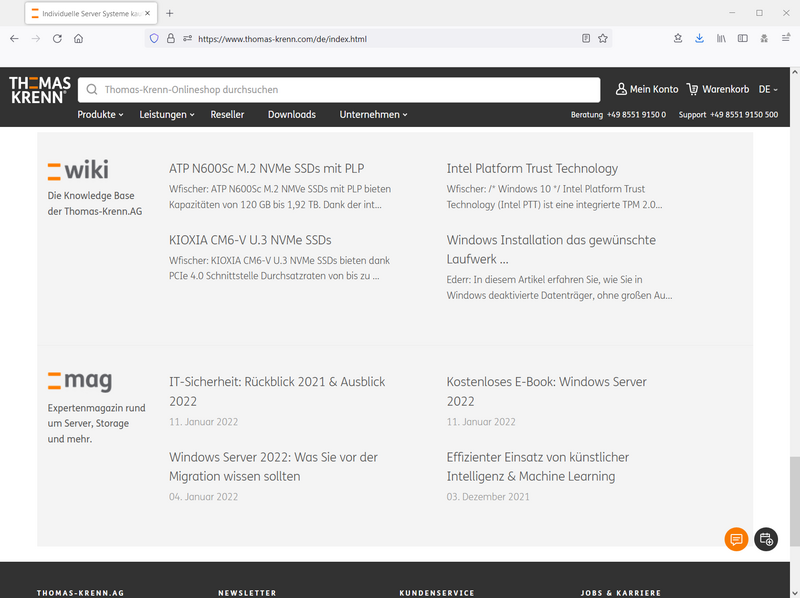View site security padlock details

[x=171, y=38]
